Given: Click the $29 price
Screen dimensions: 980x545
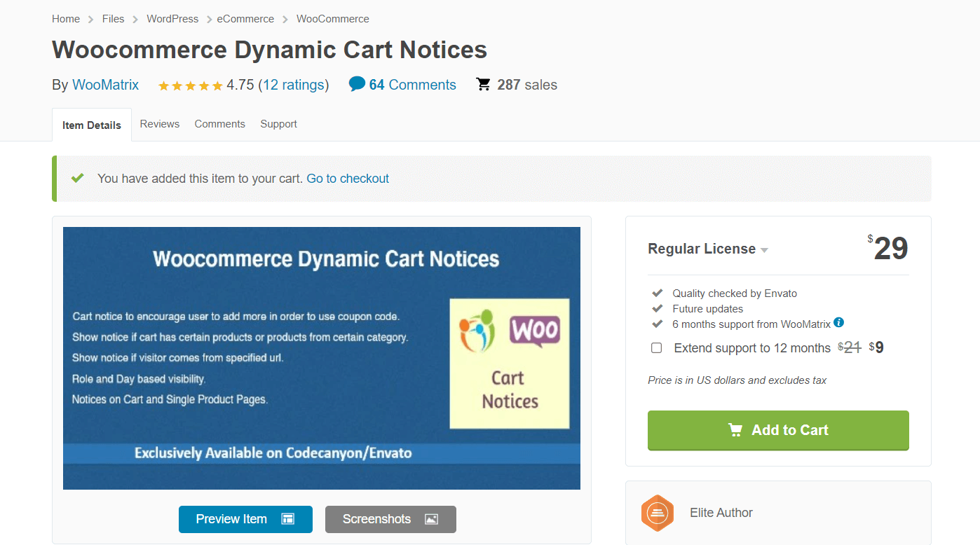Looking at the screenshot, I should click(x=888, y=249).
